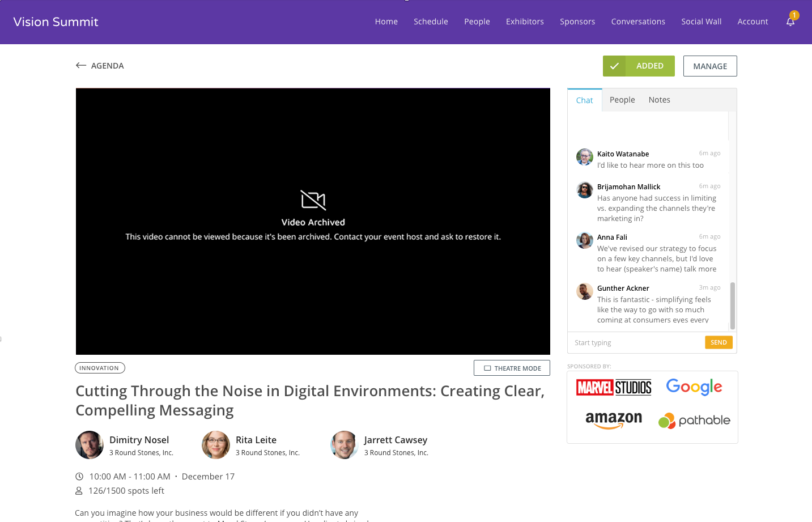Click Gunther Ackner's name in chat
The height and width of the screenshot is (522, 812).
click(x=623, y=288)
